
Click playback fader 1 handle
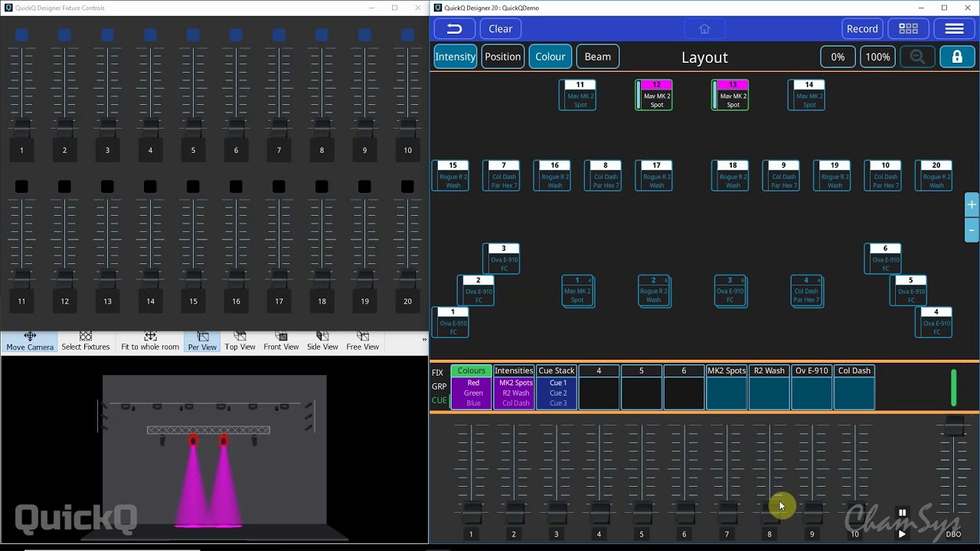(471, 512)
